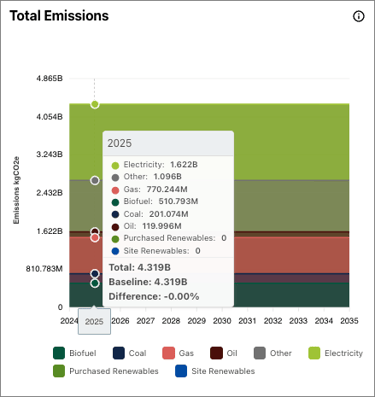
Task: Click the Baseline 4.319B tooltip line
Action: click(x=148, y=282)
